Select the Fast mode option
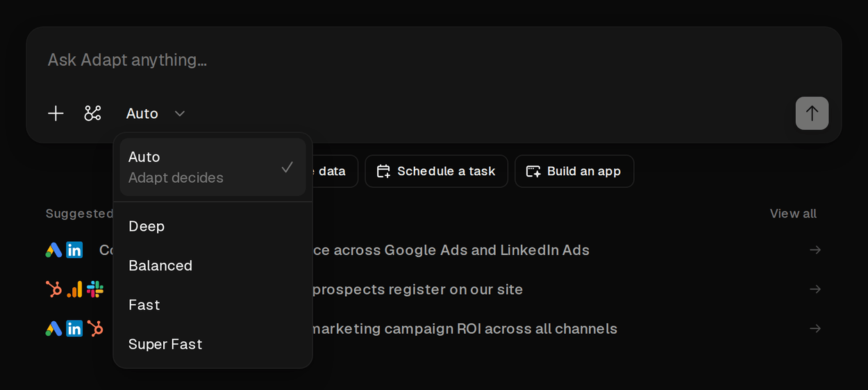868x390 pixels. tap(212, 304)
